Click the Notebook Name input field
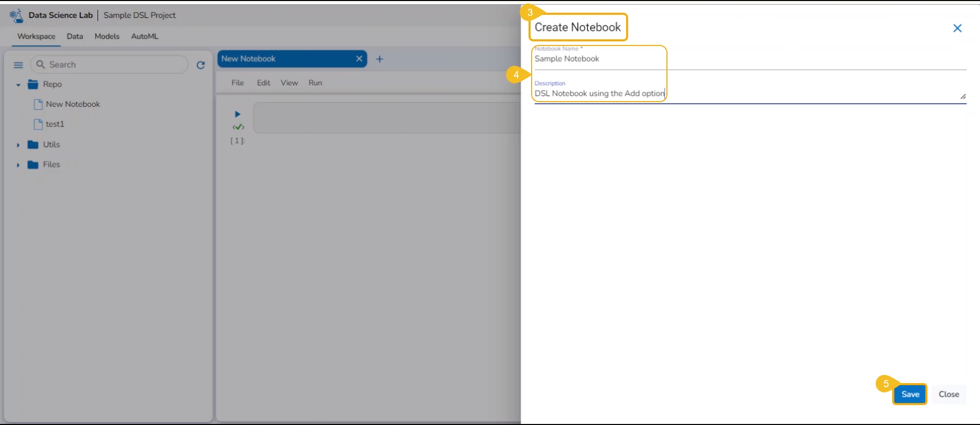 tap(750, 59)
